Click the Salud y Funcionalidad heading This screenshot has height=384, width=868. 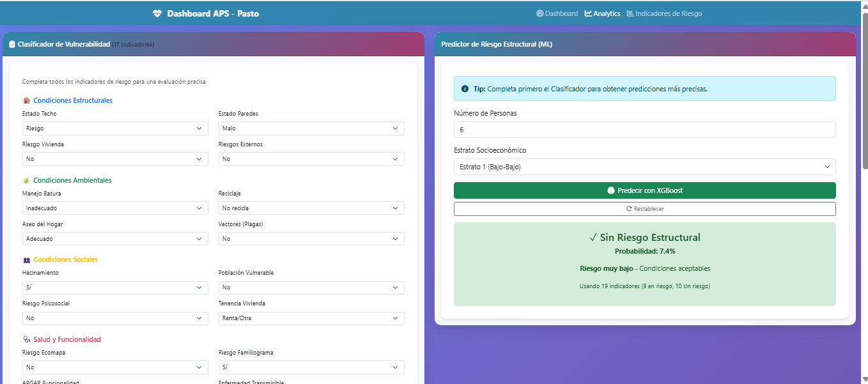[67, 340]
